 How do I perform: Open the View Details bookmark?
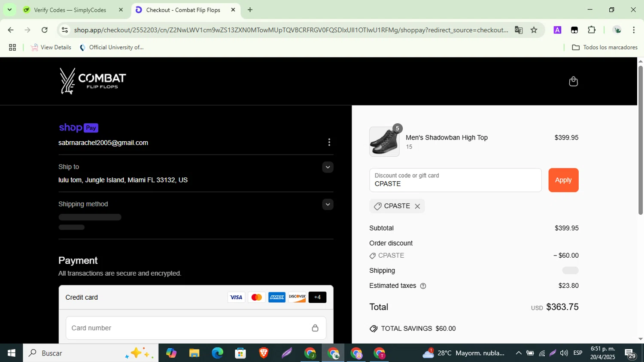click(51, 48)
